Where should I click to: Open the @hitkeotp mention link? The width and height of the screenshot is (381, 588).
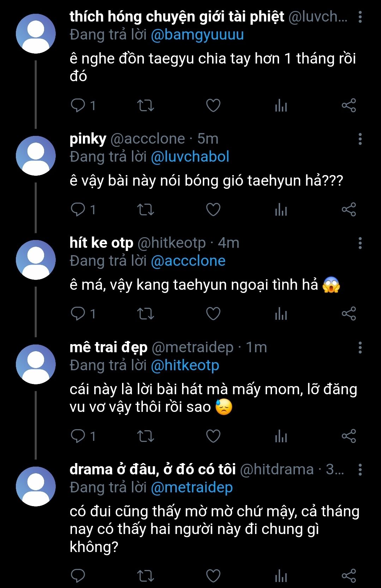point(185,365)
